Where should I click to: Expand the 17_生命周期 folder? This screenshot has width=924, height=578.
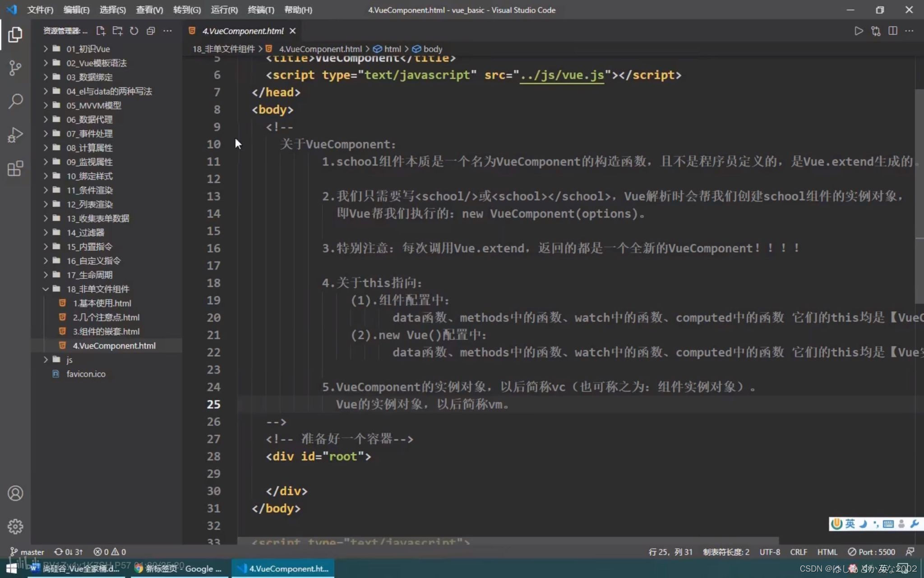[89, 275]
